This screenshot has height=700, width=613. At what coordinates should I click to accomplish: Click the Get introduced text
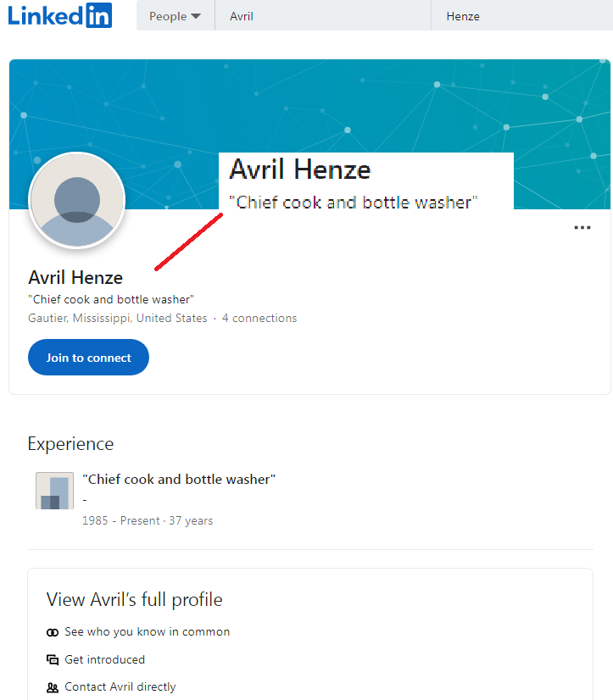pos(104,659)
